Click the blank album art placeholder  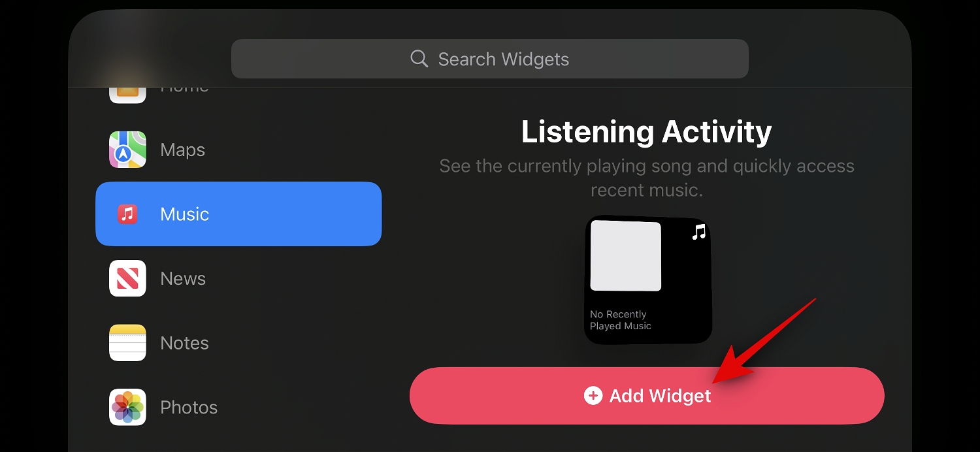click(x=625, y=255)
